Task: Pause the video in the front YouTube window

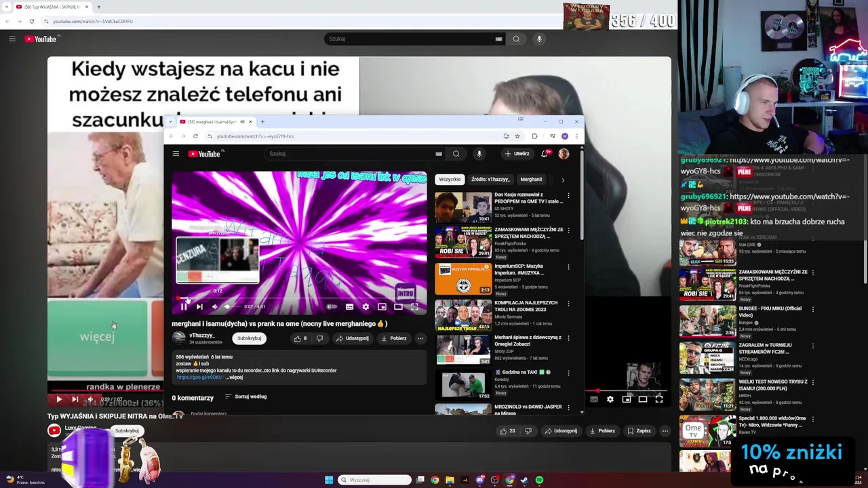Action: 184,307
